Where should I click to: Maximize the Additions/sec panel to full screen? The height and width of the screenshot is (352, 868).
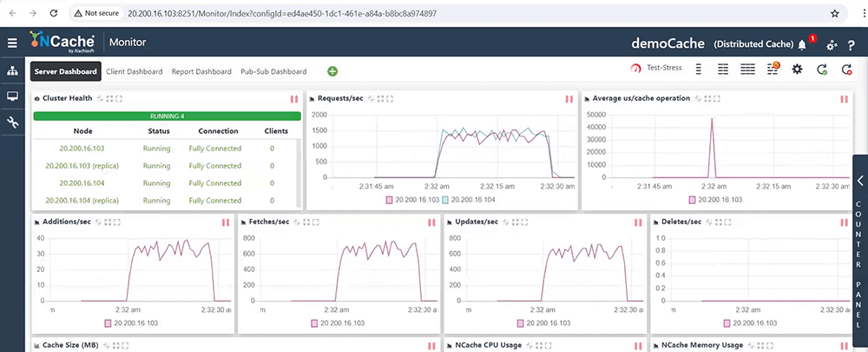117,222
